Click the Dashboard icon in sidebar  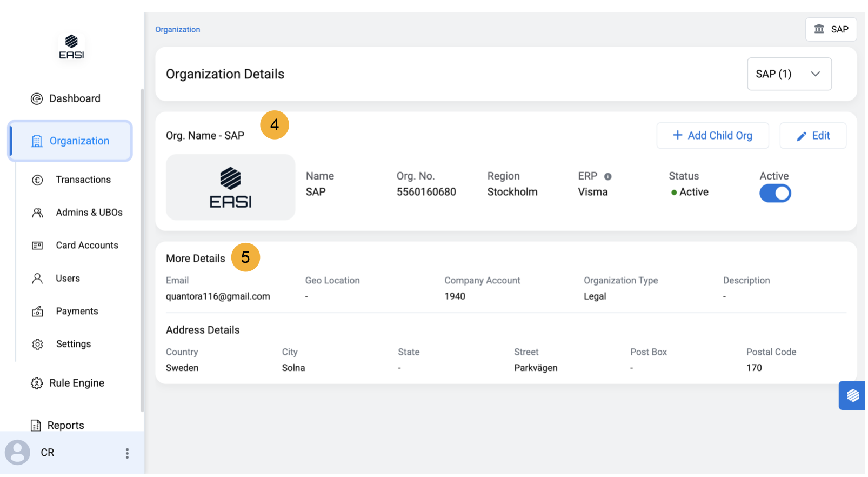[36, 98]
